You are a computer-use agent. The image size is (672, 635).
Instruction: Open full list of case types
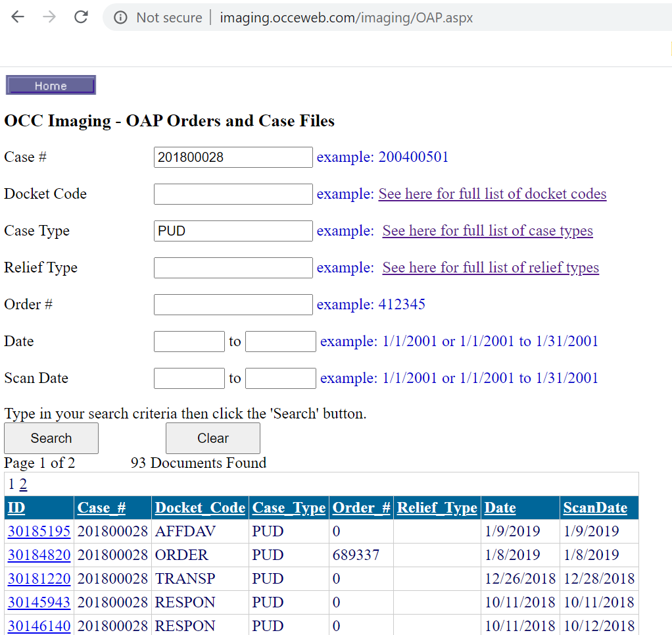487,231
